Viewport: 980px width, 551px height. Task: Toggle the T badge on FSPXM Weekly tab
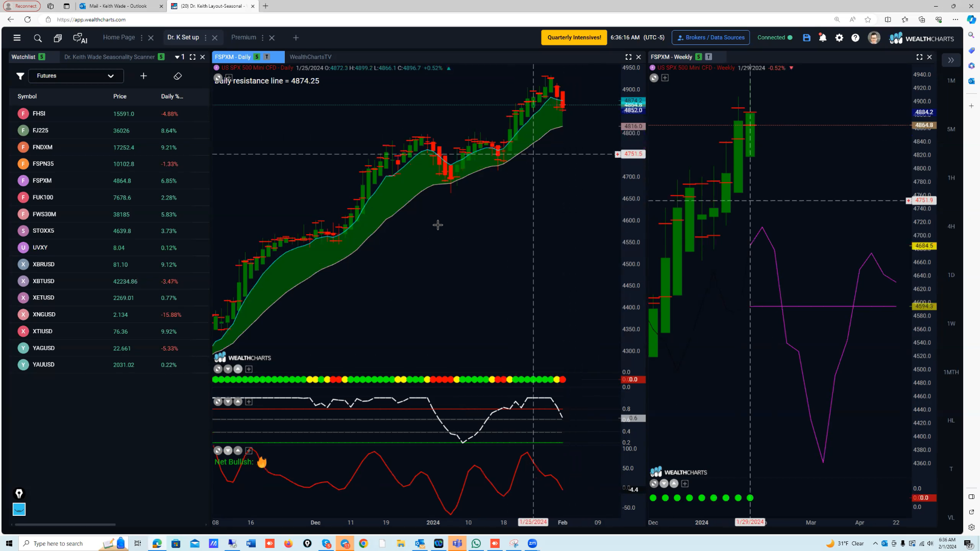[708, 57]
